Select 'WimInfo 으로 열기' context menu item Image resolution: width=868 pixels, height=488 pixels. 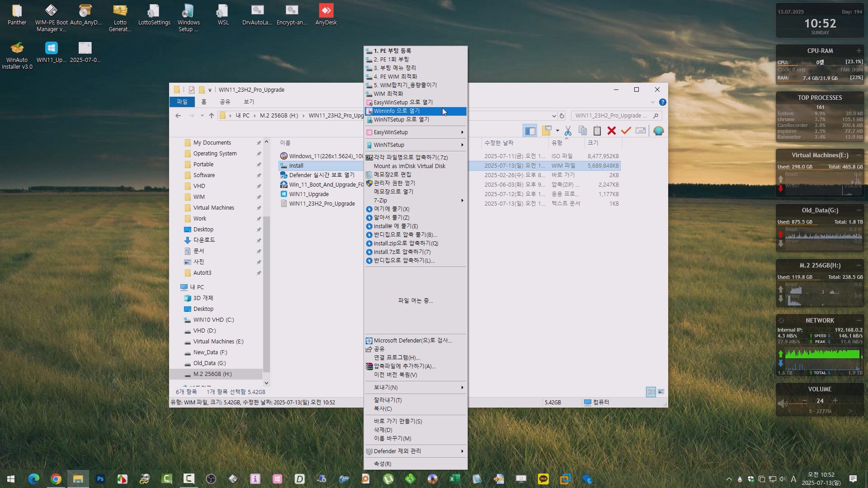coord(397,111)
